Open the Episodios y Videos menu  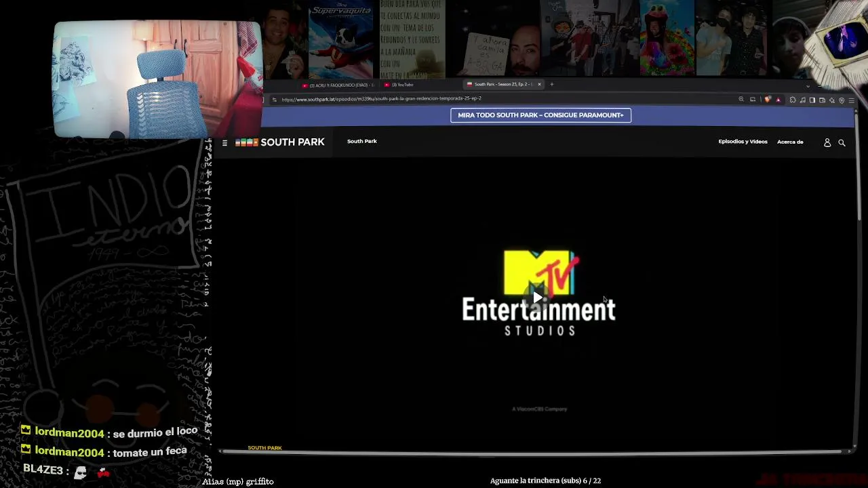click(x=743, y=142)
